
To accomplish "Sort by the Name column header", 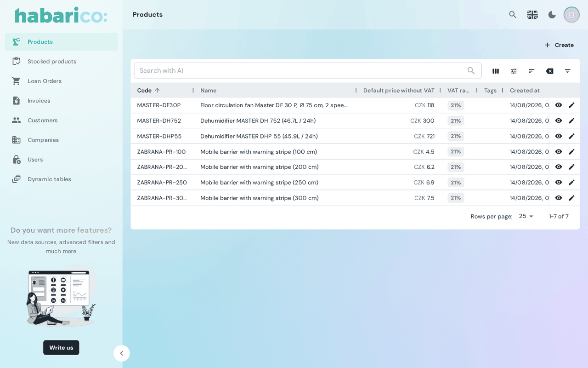I will [208, 91].
